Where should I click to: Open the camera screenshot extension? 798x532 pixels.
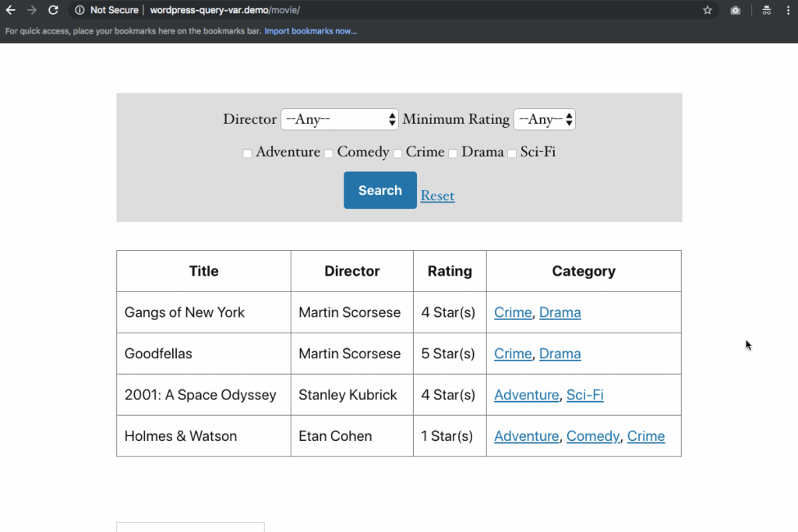736,11
